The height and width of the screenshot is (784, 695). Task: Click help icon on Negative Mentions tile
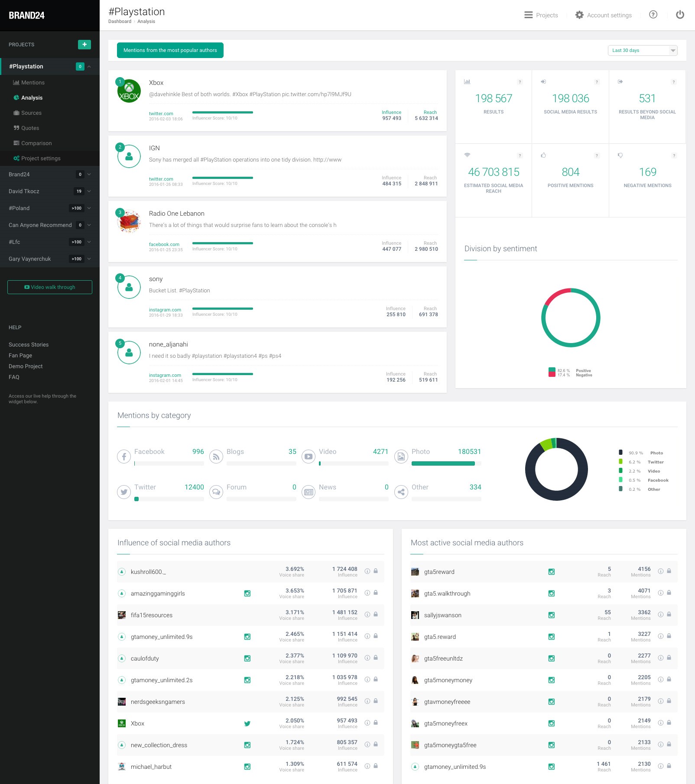pos(674,156)
